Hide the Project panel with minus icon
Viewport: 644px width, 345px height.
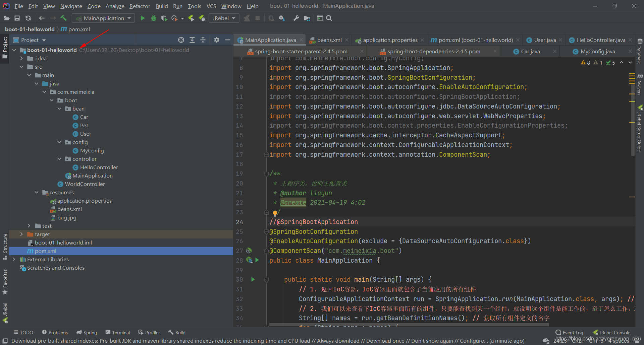point(227,40)
